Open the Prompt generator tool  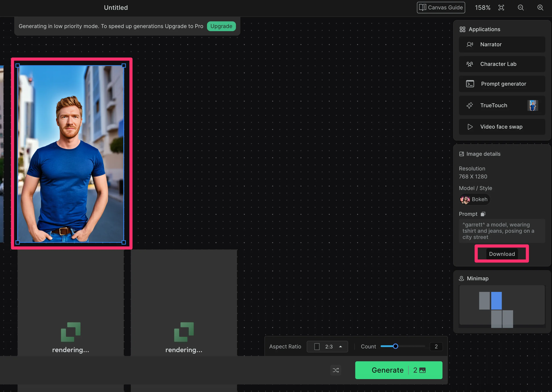[502, 84]
